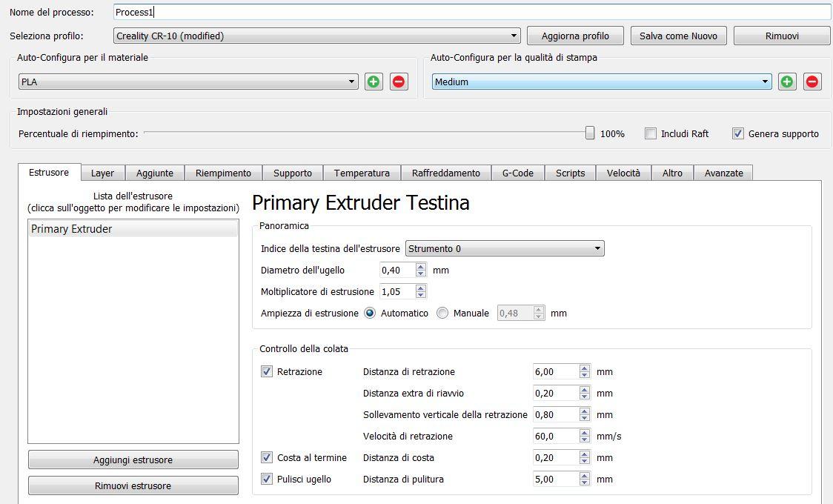Click the Distanza extra di riavvio field

pyautogui.click(x=556, y=393)
